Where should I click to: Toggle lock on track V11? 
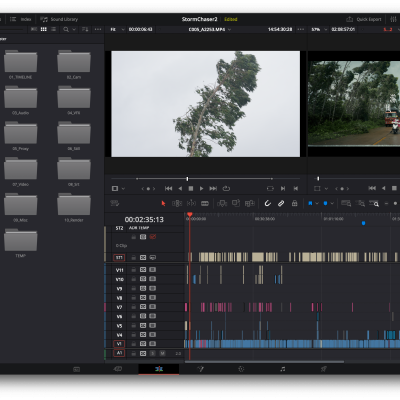pos(134,270)
